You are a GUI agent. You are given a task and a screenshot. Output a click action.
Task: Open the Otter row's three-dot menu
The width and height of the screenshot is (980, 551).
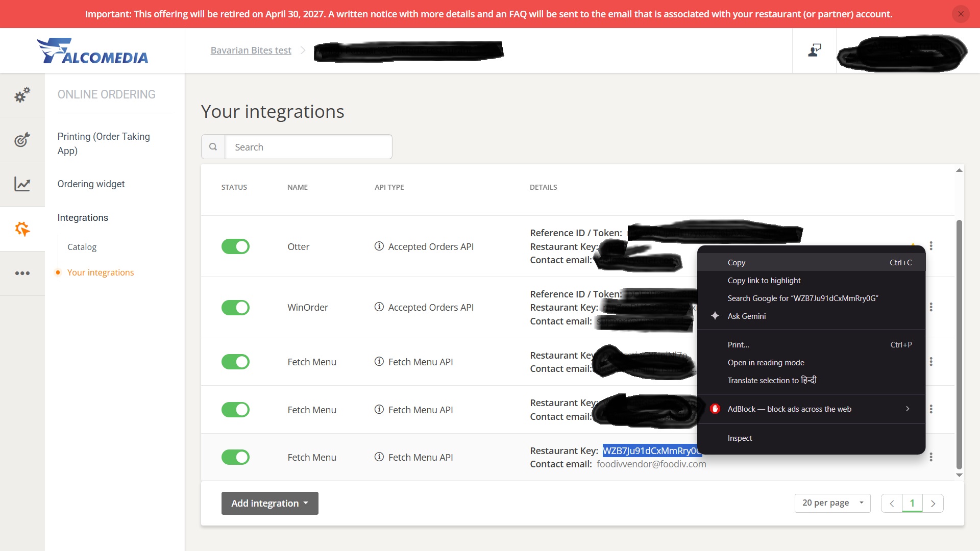pos(931,246)
